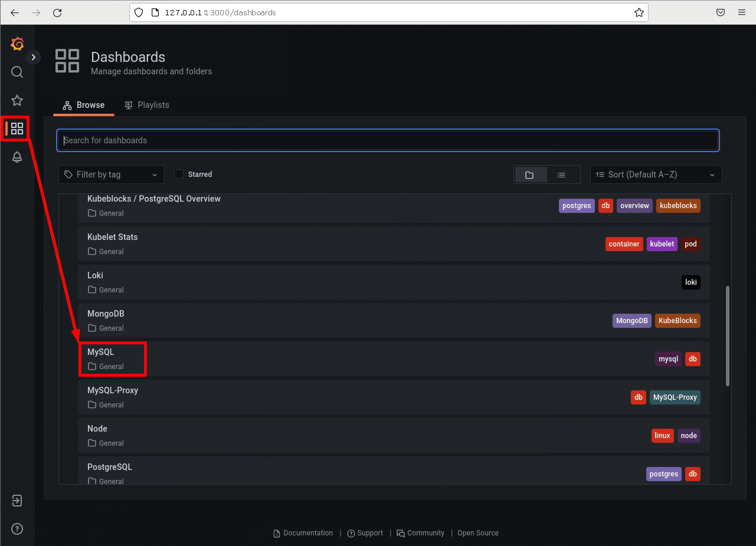Click the dashboard list vertical scrollbar
756x546 pixels.
(728, 336)
